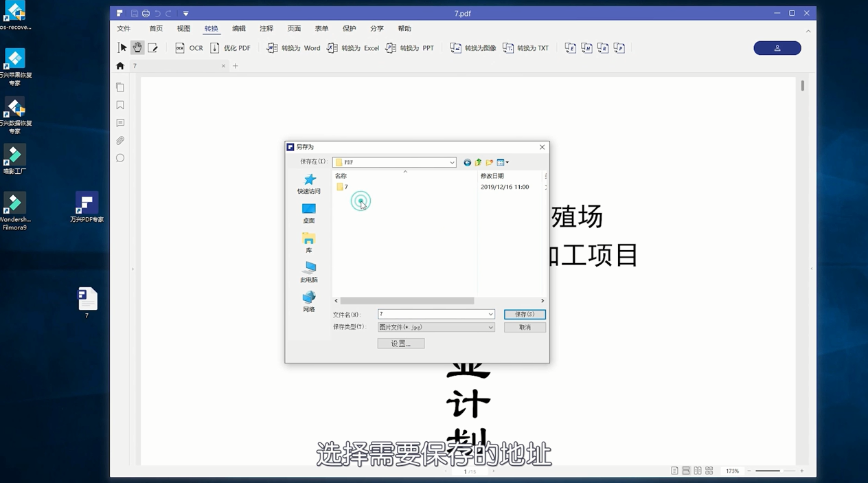Image resolution: width=868 pixels, height=483 pixels.
Task: Switch to the 转换 ribbon tab
Action: pos(211,28)
